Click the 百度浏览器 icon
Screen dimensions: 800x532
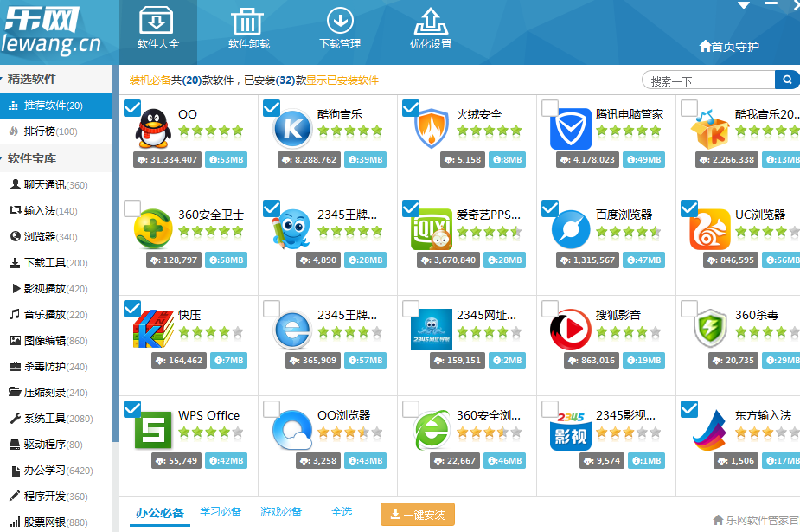(x=571, y=229)
